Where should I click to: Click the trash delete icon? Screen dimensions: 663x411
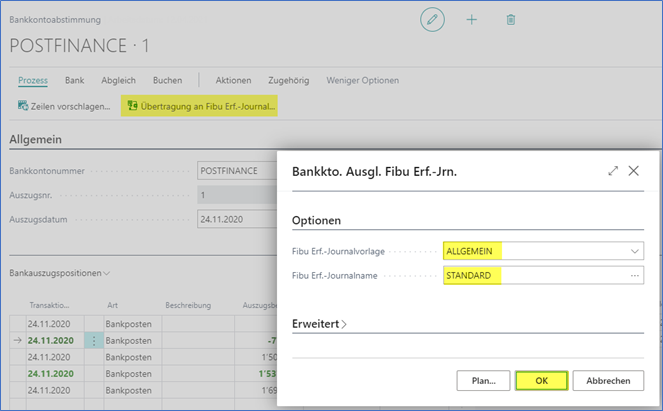[x=511, y=19]
